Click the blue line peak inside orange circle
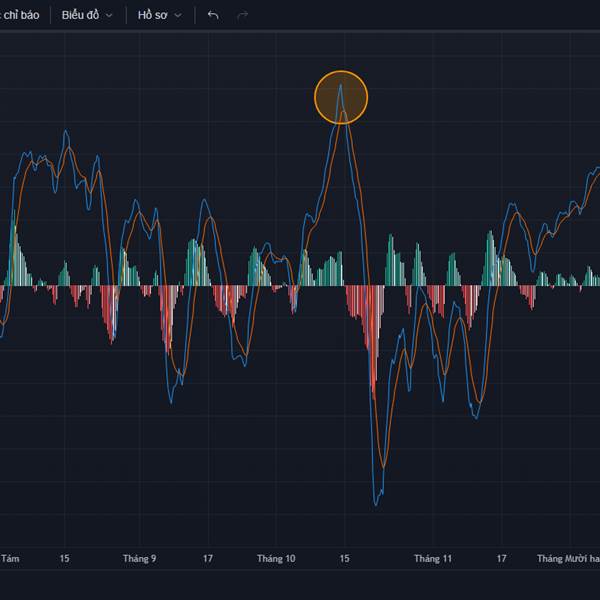600x600 pixels. (x=341, y=85)
